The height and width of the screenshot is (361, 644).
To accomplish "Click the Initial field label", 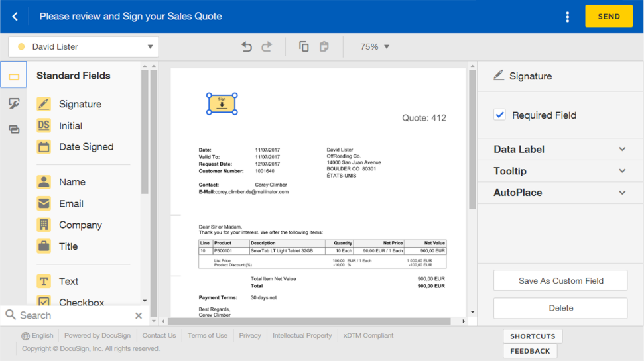I will 71,126.
